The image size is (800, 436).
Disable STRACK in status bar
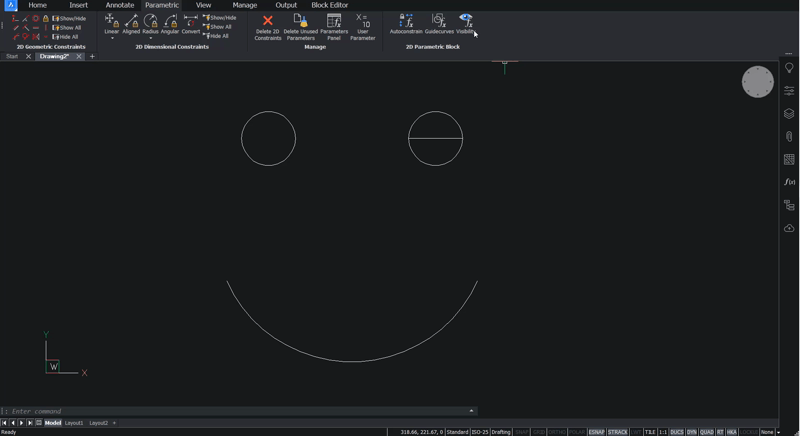click(618, 432)
